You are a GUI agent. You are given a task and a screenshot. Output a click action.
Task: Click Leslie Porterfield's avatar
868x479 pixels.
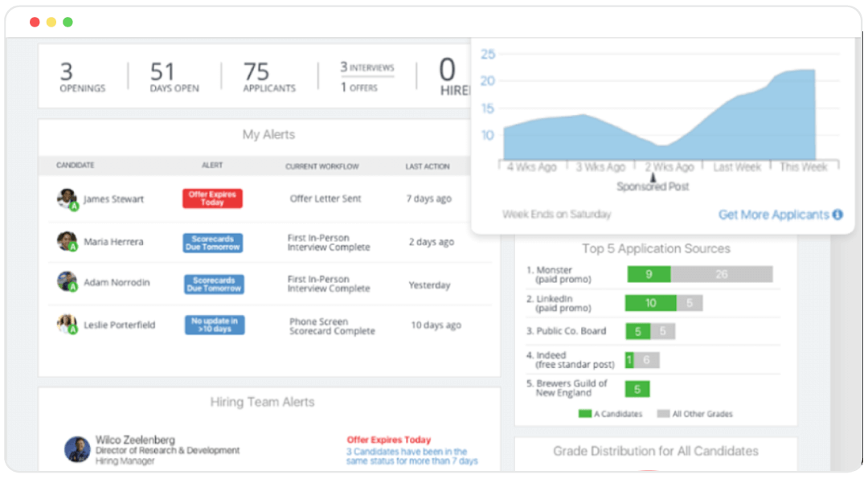coord(67,325)
